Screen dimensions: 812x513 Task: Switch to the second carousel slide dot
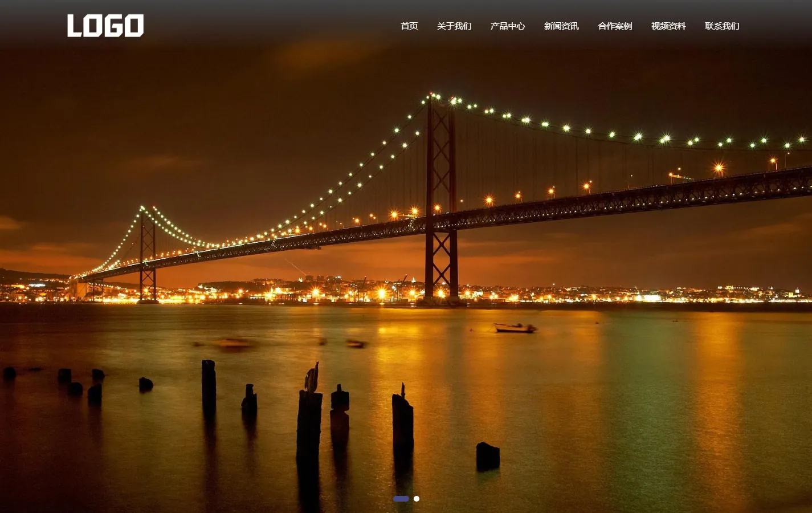pyautogui.click(x=417, y=499)
